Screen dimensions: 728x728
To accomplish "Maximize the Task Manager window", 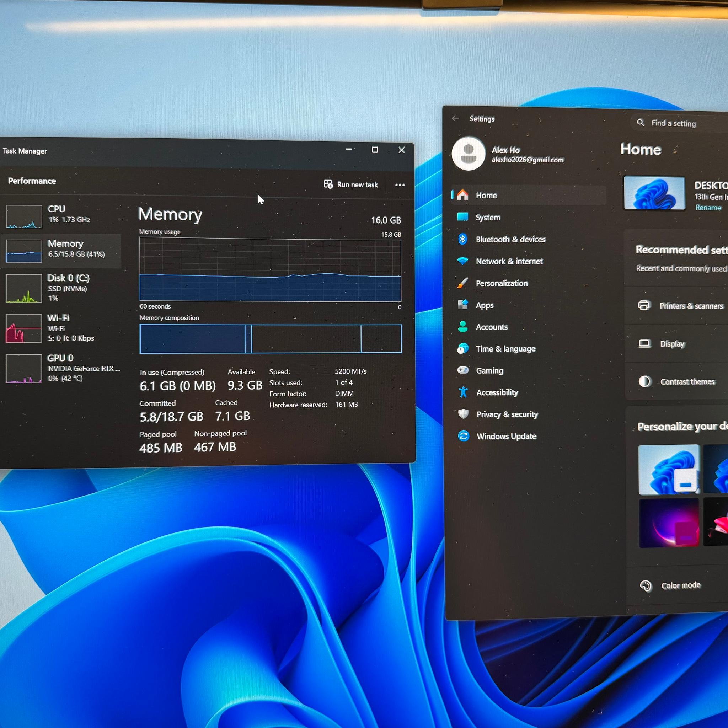I will point(375,150).
